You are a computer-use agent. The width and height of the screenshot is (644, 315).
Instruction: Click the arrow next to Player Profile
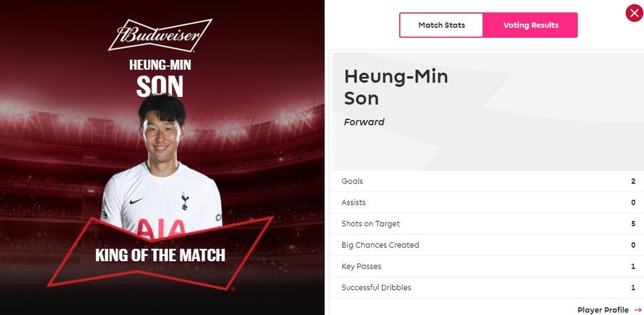(638, 310)
